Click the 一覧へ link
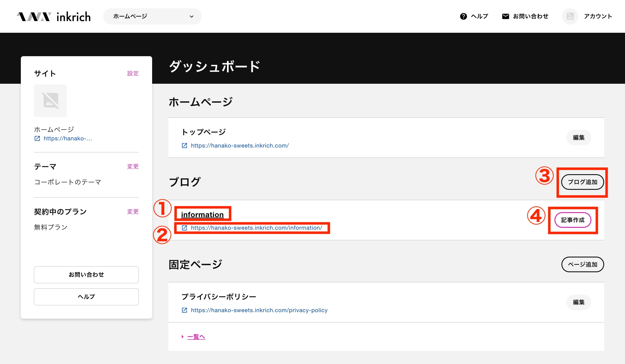This screenshot has width=625, height=364. [196, 337]
